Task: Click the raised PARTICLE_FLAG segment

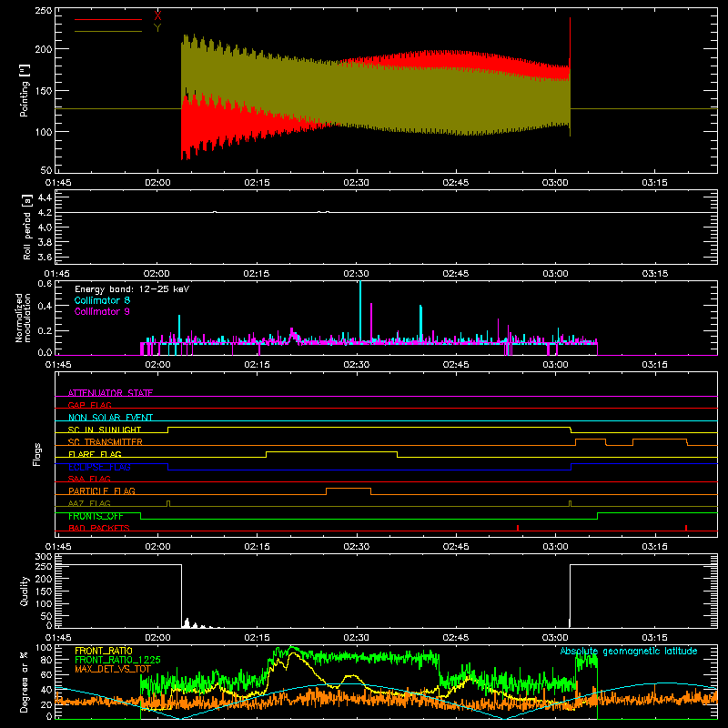Action: point(349,489)
